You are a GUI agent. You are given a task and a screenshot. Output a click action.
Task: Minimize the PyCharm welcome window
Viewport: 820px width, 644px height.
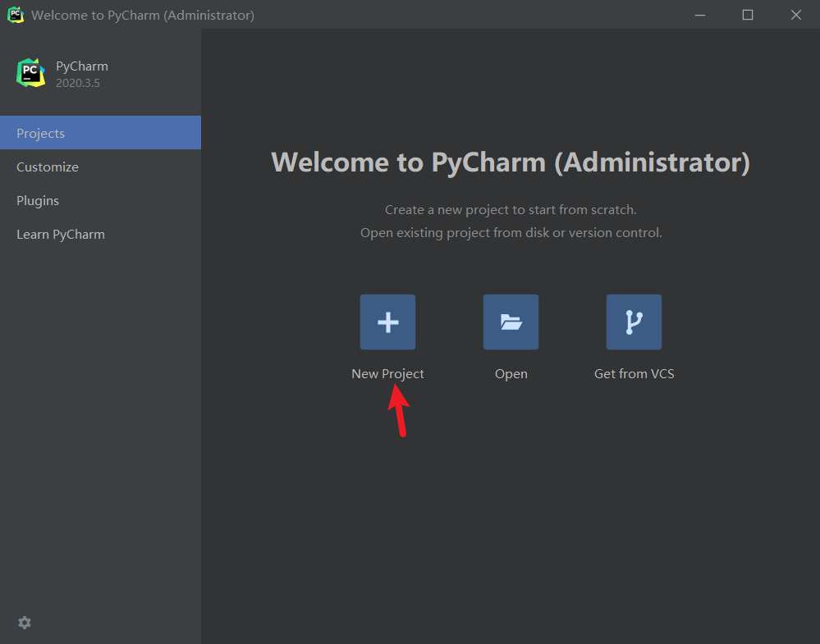pyautogui.click(x=700, y=15)
